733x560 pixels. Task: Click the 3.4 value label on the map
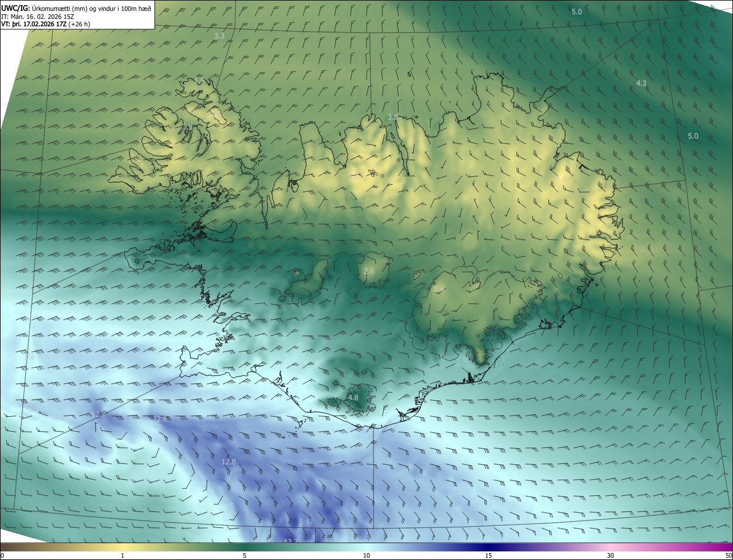pyautogui.click(x=199, y=80)
